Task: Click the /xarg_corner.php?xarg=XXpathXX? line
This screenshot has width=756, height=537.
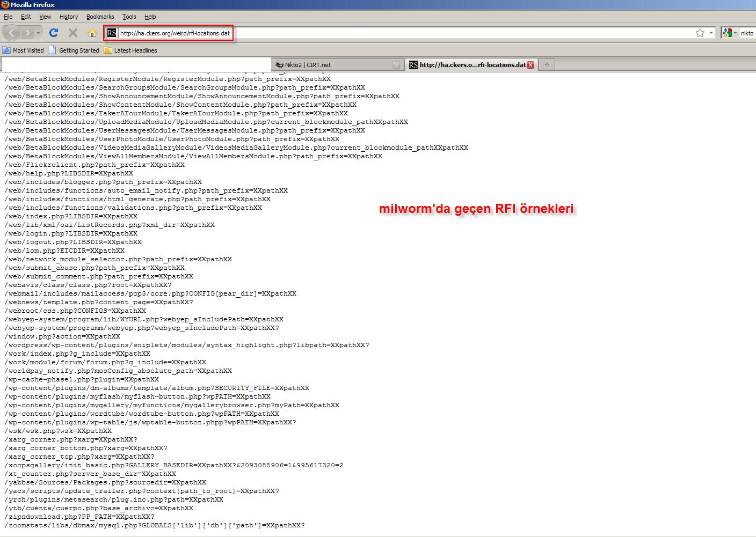Action: [x=71, y=439]
